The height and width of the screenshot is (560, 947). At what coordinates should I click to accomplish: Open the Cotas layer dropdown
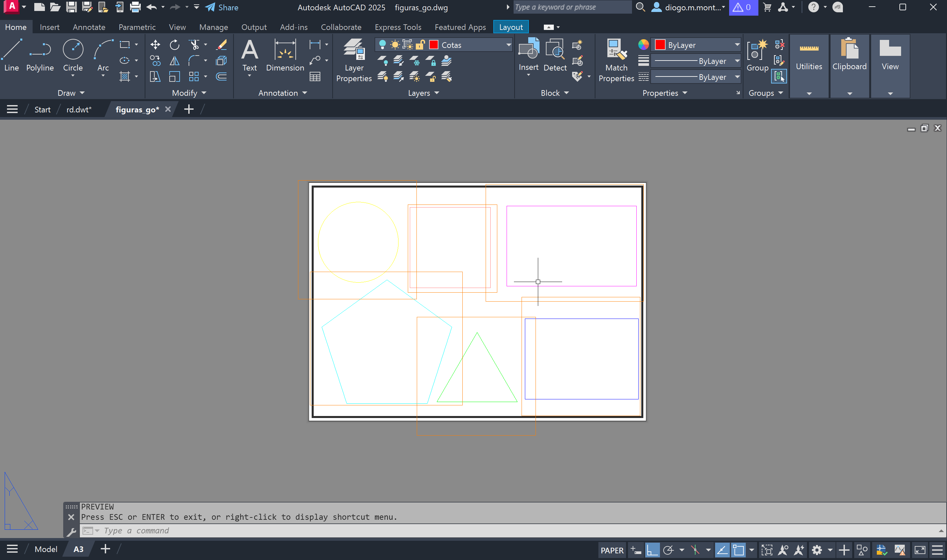click(x=508, y=45)
